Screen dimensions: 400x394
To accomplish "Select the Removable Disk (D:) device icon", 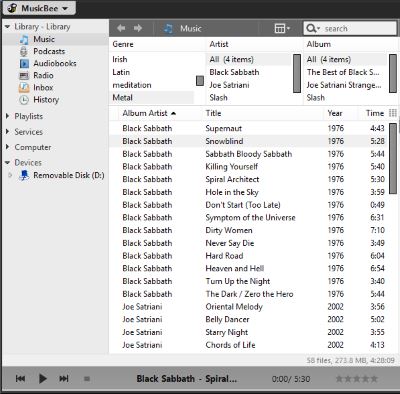I will point(24,175).
